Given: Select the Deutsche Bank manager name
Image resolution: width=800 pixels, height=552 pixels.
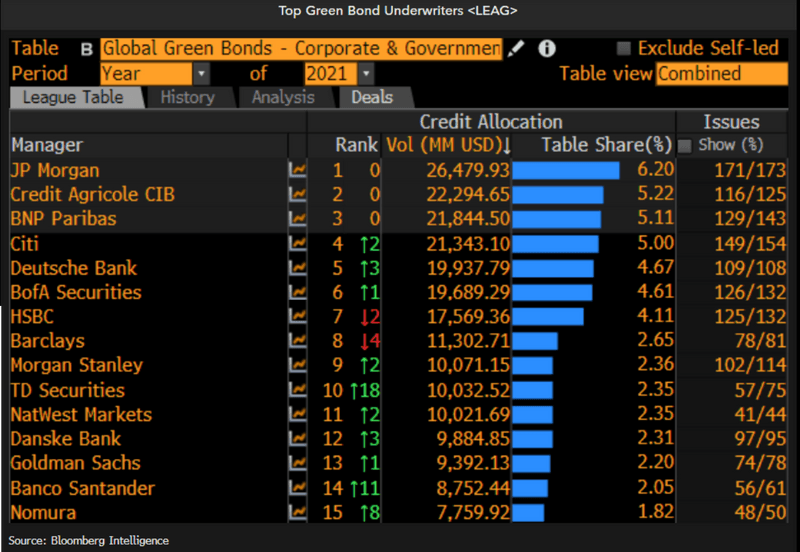Looking at the screenshot, I should pyautogui.click(x=74, y=268).
